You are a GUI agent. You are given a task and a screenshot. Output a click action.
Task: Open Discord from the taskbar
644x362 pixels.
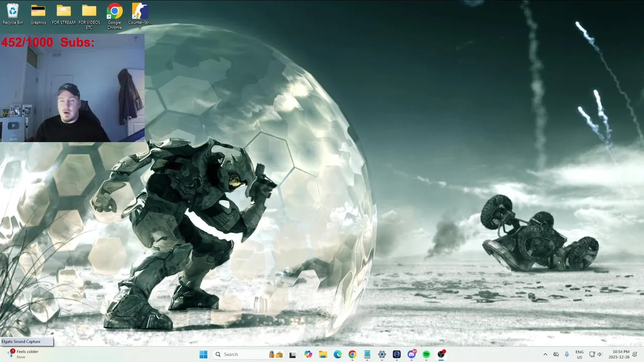click(x=412, y=354)
